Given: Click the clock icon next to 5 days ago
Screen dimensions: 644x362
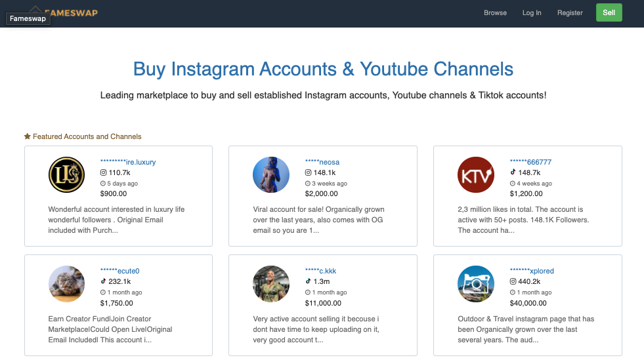Looking at the screenshot, I should pos(103,184).
